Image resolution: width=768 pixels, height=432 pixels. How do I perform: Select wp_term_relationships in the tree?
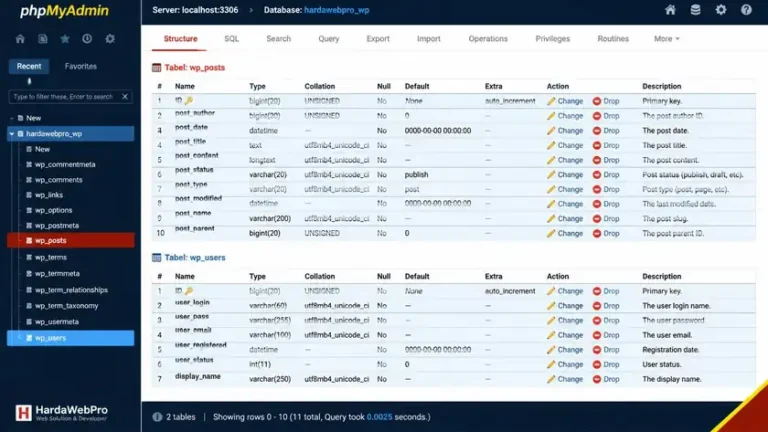point(71,290)
